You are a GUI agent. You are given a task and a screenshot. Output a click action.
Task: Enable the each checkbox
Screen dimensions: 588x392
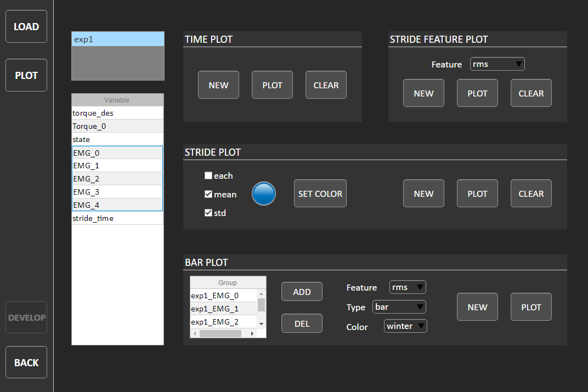(x=208, y=175)
